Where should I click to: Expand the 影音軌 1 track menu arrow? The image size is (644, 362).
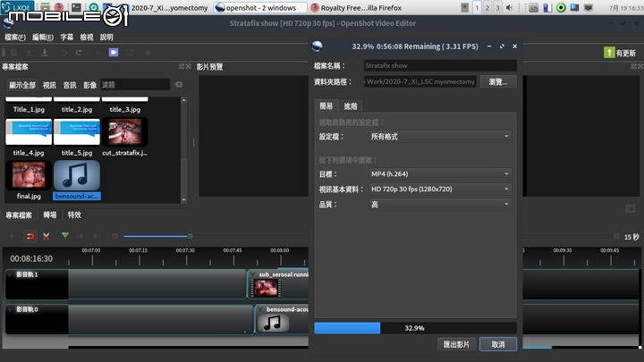(11, 274)
